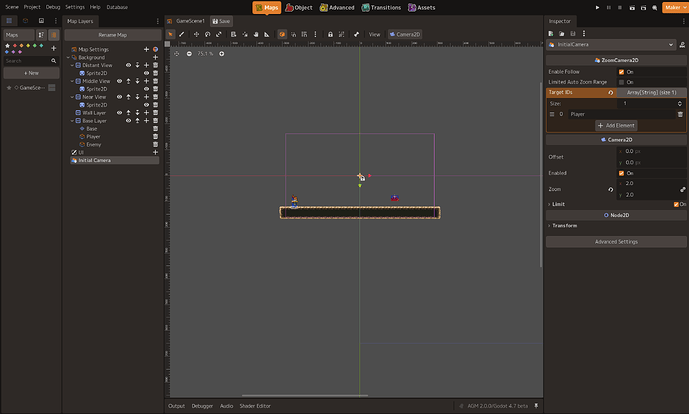Toggle visibility of Wall Layer

click(119, 113)
